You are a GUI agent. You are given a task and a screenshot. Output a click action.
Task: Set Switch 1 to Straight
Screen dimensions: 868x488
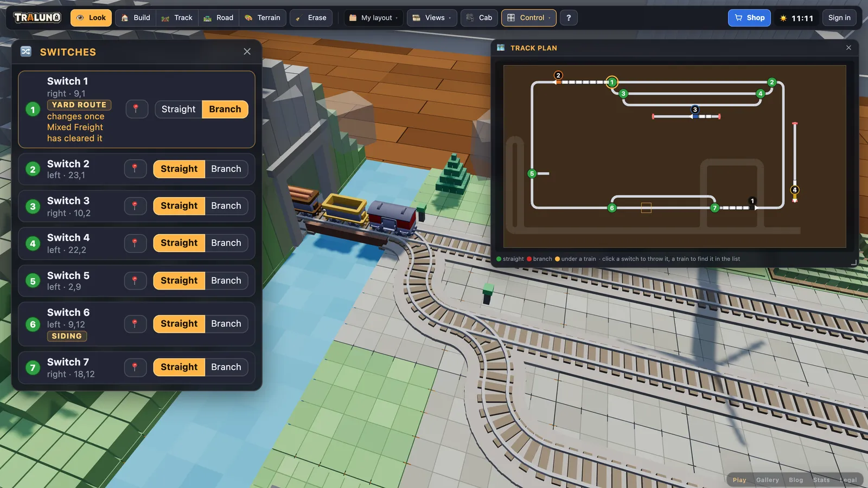coord(178,109)
